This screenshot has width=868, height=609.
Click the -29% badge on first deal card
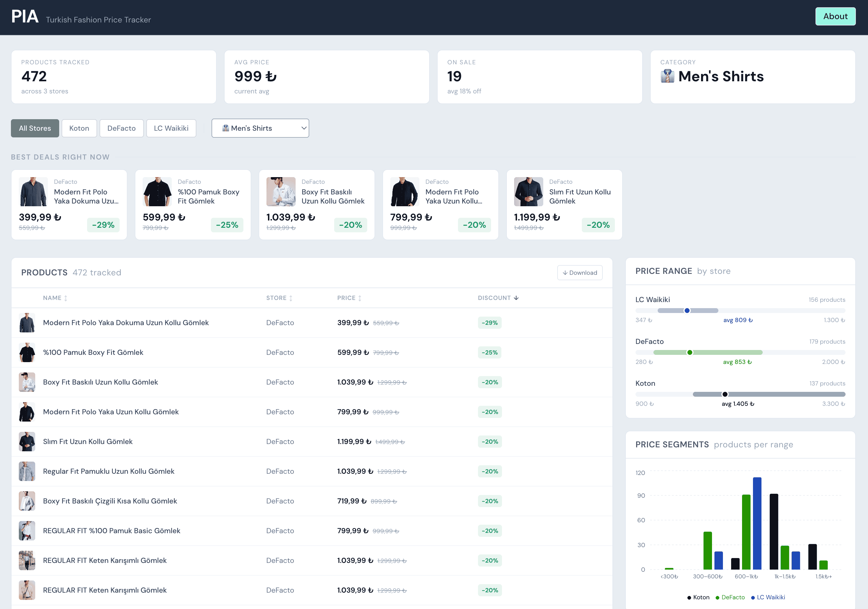point(103,225)
